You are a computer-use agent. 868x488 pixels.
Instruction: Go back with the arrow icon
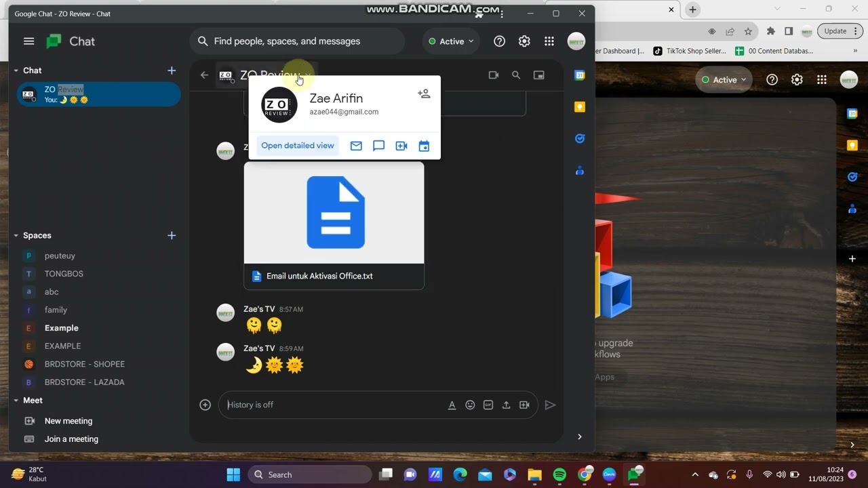tap(204, 75)
